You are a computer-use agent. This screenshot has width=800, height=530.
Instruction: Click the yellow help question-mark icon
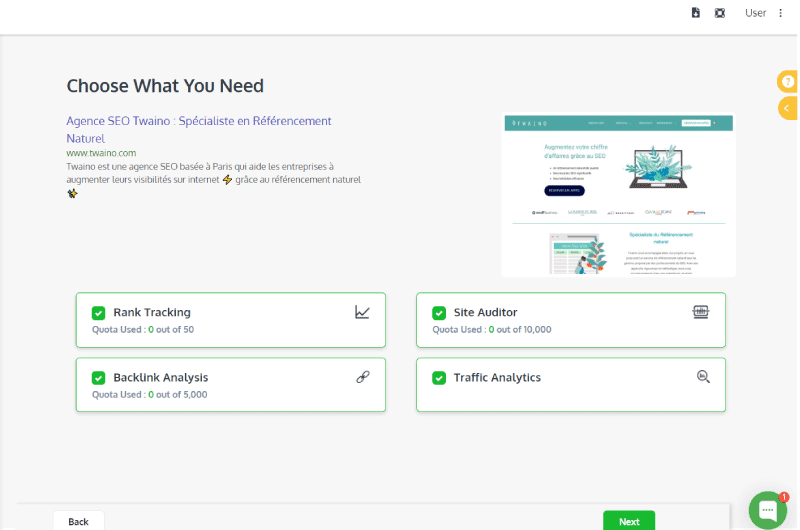788,82
